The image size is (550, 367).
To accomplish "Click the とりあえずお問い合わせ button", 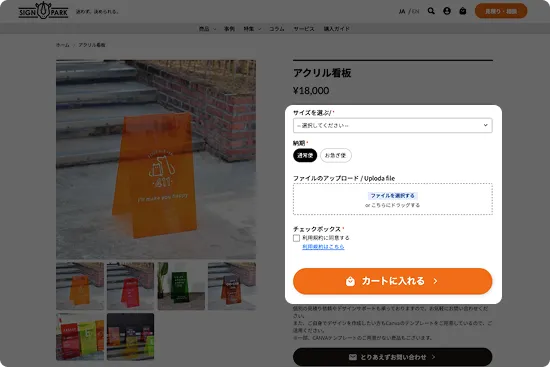I will pos(393,357).
